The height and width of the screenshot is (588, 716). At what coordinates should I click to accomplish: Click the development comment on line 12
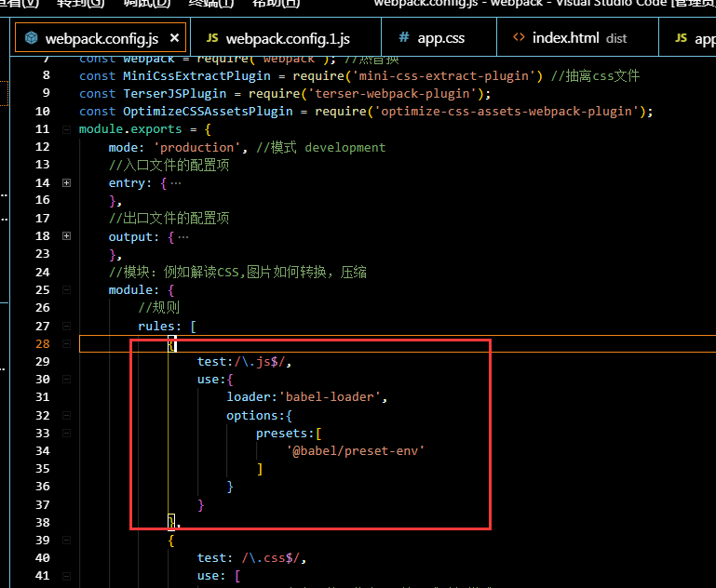tap(344, 147)
